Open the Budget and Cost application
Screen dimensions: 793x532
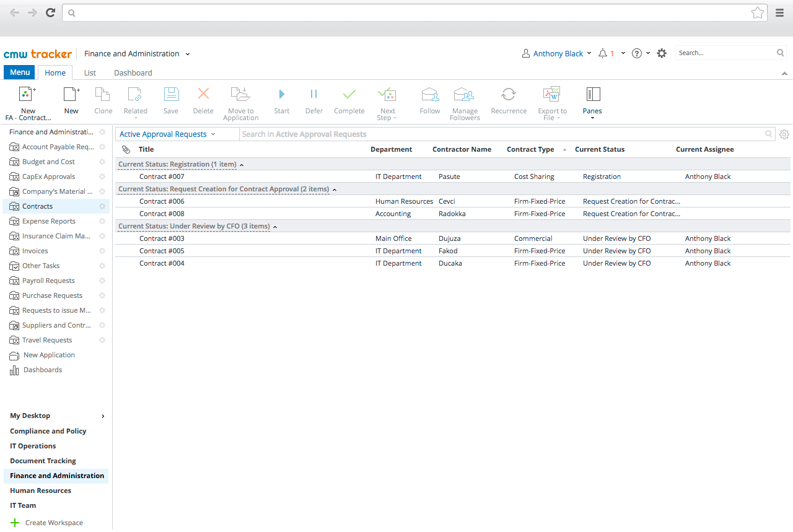[48, 162]
